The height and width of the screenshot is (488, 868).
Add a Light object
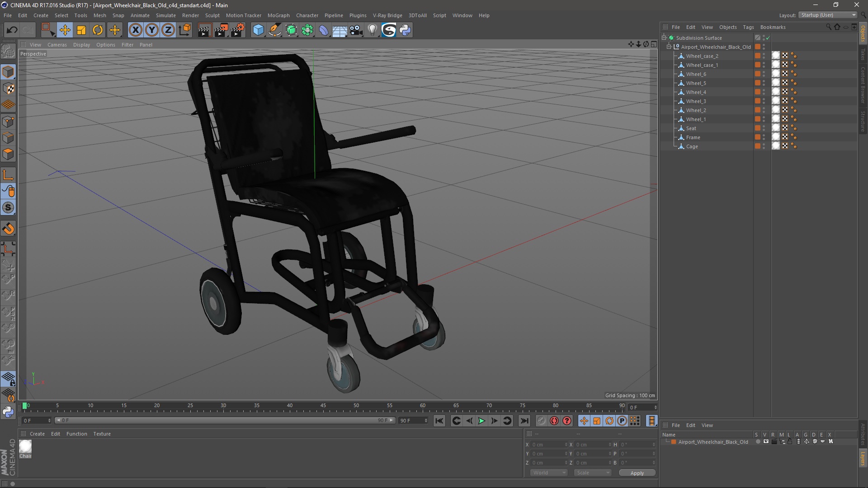pyautogui.click(x=372, y=30)
